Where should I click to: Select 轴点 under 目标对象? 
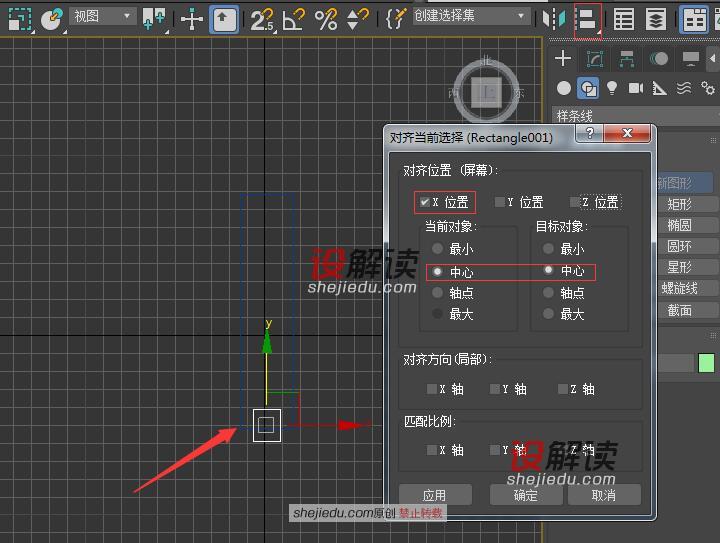(x=548, y=292)
